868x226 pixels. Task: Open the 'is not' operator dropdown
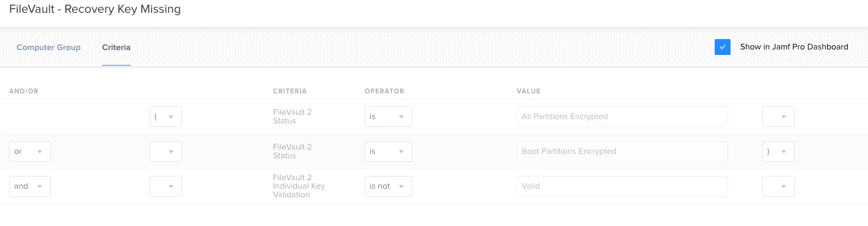(x=388, y=186)
